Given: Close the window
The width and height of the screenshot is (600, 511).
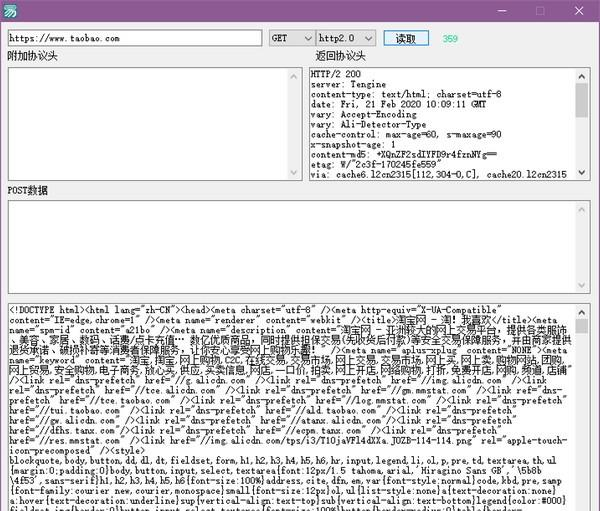Looking at the screenshot, I should [x=579, y=11].
